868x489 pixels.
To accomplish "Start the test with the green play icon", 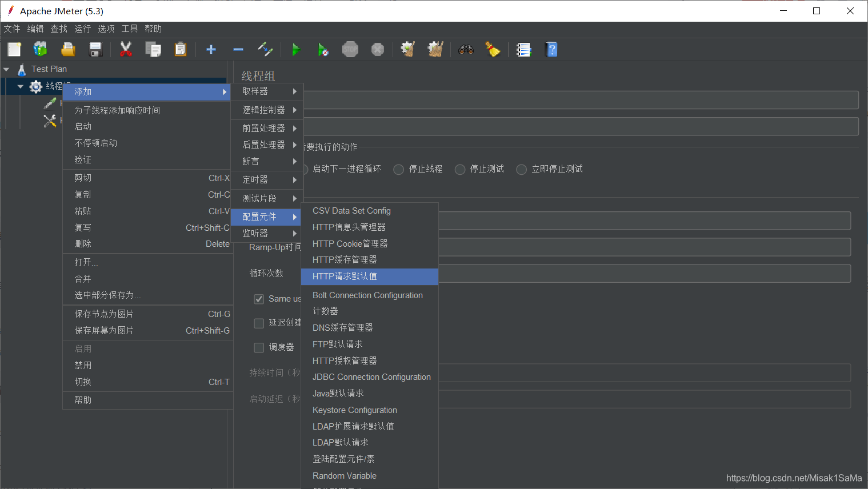I will click(x=296, y=49).
